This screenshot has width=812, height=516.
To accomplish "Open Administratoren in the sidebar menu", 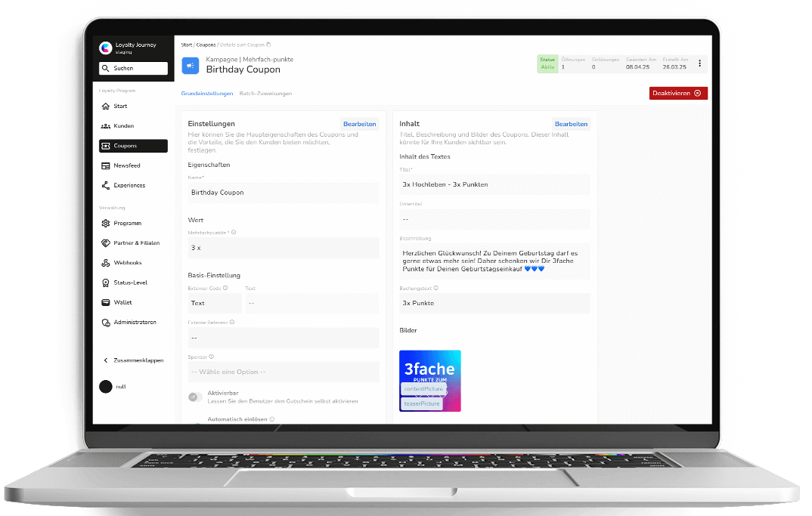I will pyautogui.click(x=134, y=323).
